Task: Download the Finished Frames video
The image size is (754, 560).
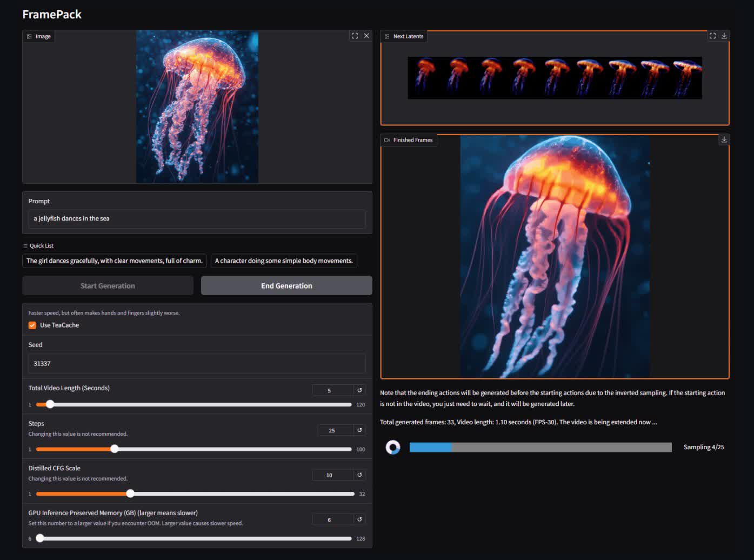Action: 724,139
